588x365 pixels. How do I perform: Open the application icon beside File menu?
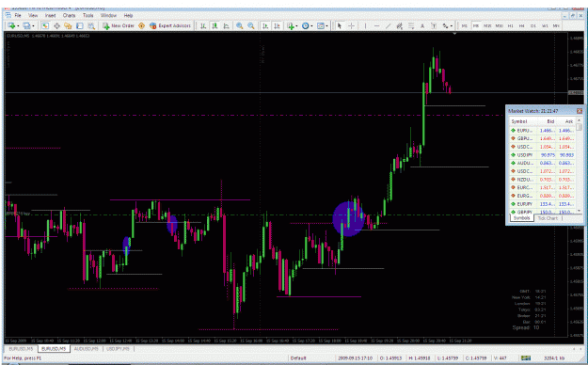[x=8, y=15]
